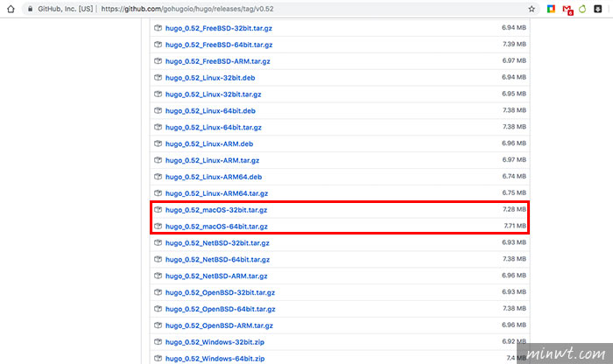Screen dimensions: 613x364
Task: Download hugo_0.52_NetBSD-32bit.tar.gz
Action: coord(217,243)
